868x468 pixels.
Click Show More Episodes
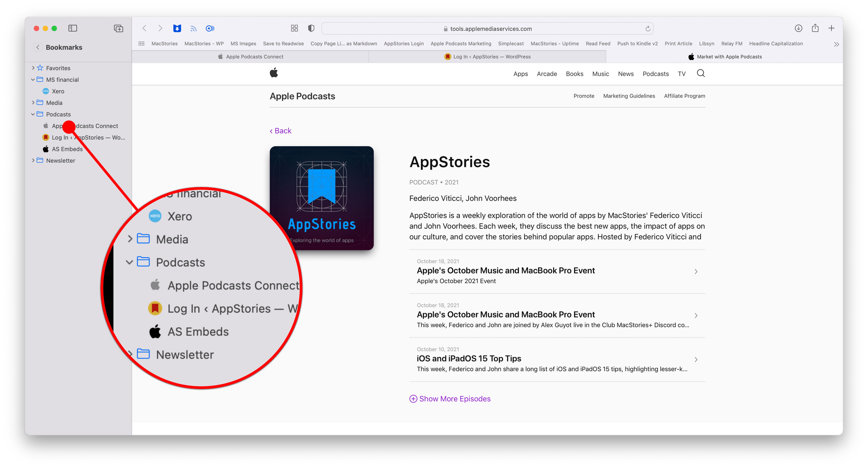click(450, 399)
